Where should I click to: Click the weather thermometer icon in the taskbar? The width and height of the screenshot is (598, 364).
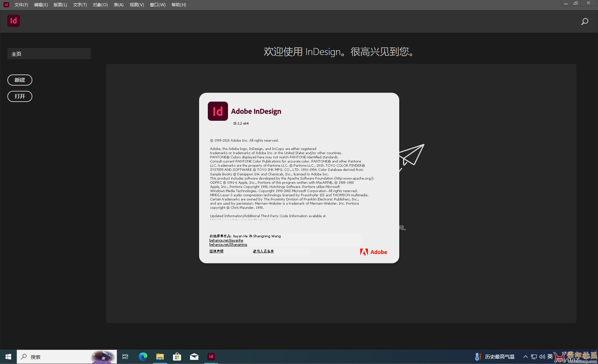pos(478,357)
